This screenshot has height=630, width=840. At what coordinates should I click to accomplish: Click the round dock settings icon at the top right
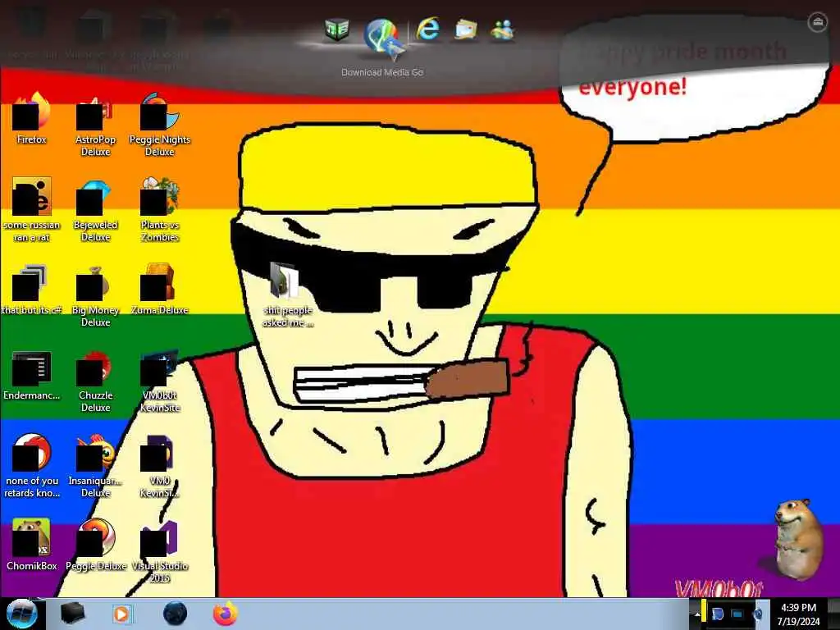(817, 22)
